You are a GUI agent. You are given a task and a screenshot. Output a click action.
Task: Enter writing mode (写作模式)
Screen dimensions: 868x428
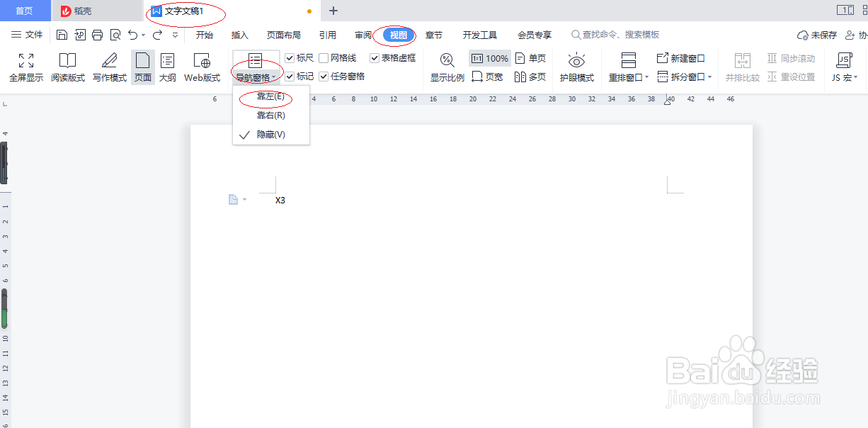coord(108,67)
